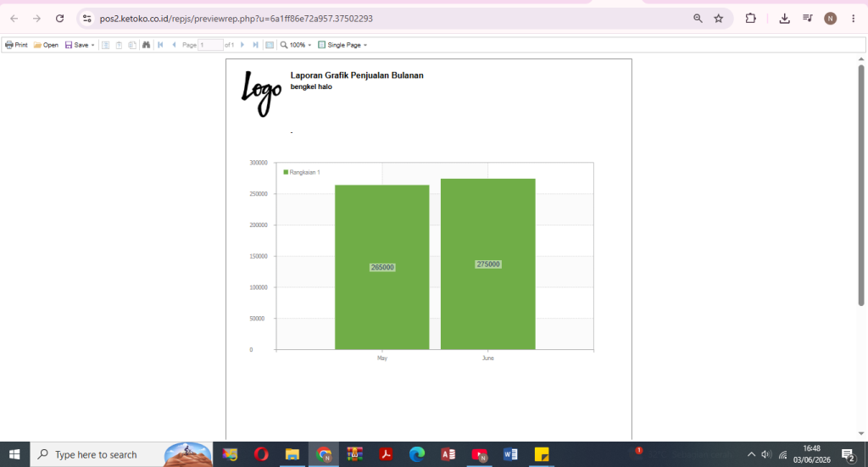Click the resources/thumbnails icon
The width and height of the screenshot is (868, 467).
[132, 45]
